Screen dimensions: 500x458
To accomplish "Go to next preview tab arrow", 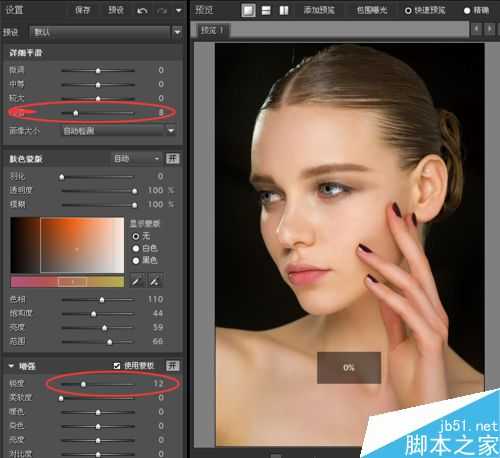I will point(490,29).
